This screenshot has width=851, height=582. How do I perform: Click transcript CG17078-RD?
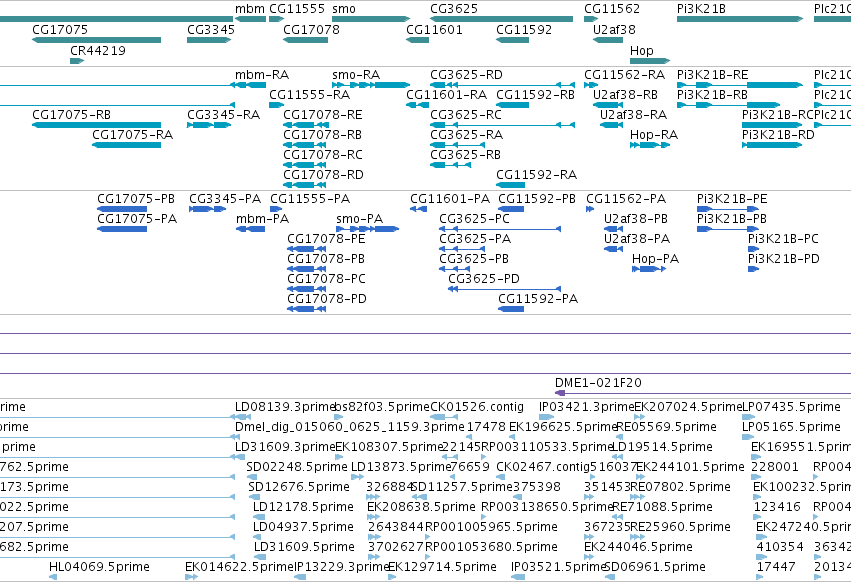pos(305,185)
